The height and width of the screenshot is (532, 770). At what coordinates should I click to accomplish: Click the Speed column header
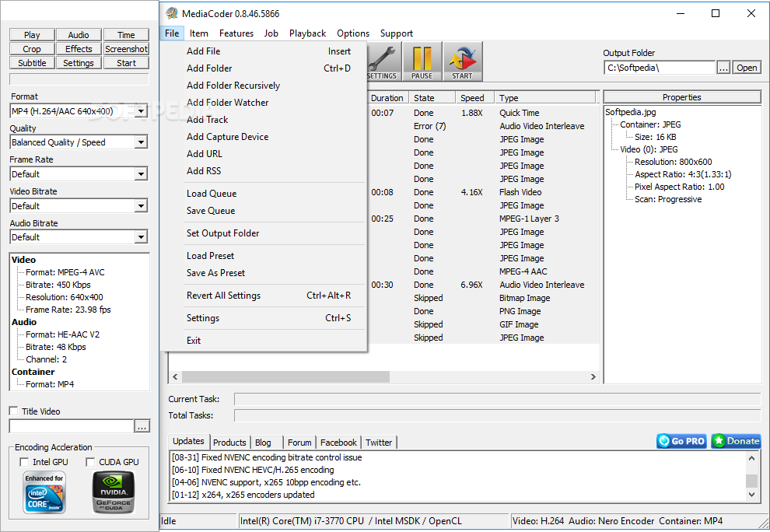click(474, 98)
